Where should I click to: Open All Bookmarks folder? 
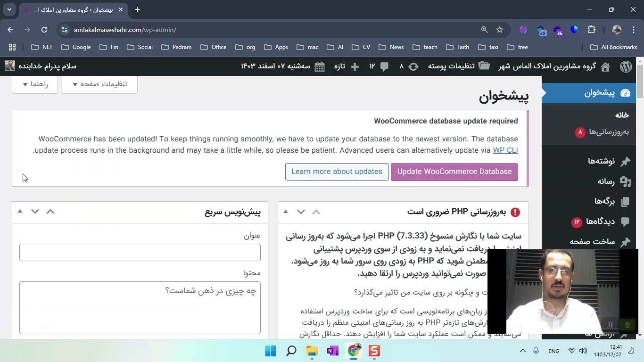(613, 47)
